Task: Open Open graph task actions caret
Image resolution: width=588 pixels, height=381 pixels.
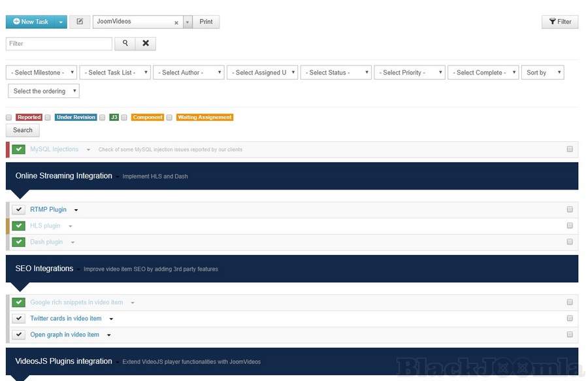Action: [x=108, y=335]
